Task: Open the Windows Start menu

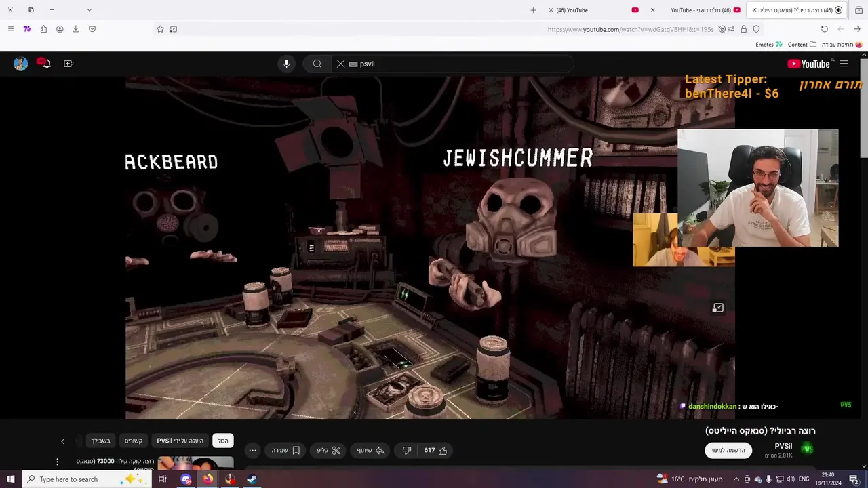Action: click(x=10, y=479)
